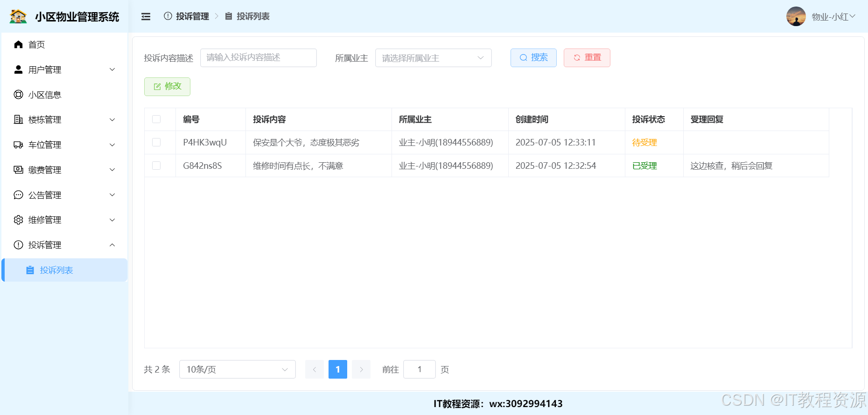The height and width of the screenshot is (415, 868).
Task: Expand the 用户管理 menu chevron
Action: click(112, 69)
